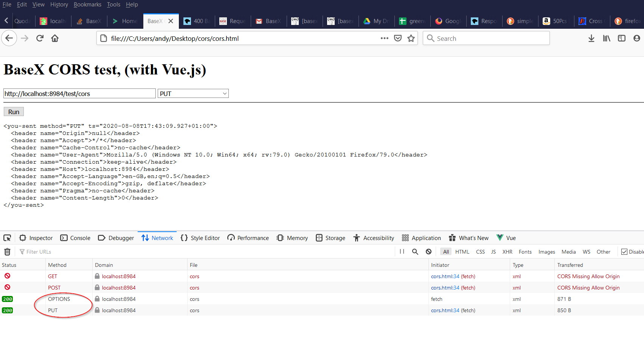Open the Storage panel

click(331, 238)
